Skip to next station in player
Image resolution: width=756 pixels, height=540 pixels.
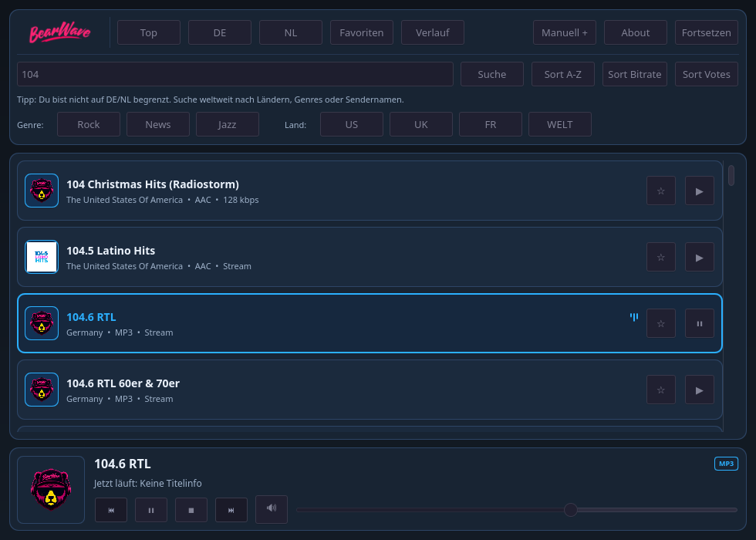231,510
